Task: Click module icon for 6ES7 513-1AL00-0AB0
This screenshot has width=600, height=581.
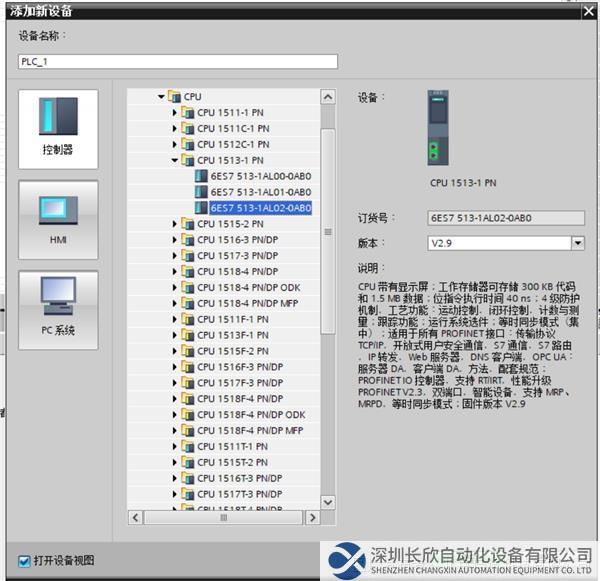Action: [x=201, y=176]
